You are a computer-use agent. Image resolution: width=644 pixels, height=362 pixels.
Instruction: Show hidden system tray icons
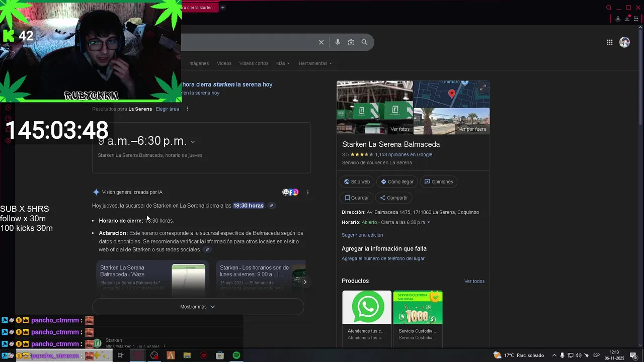[554, 355]
